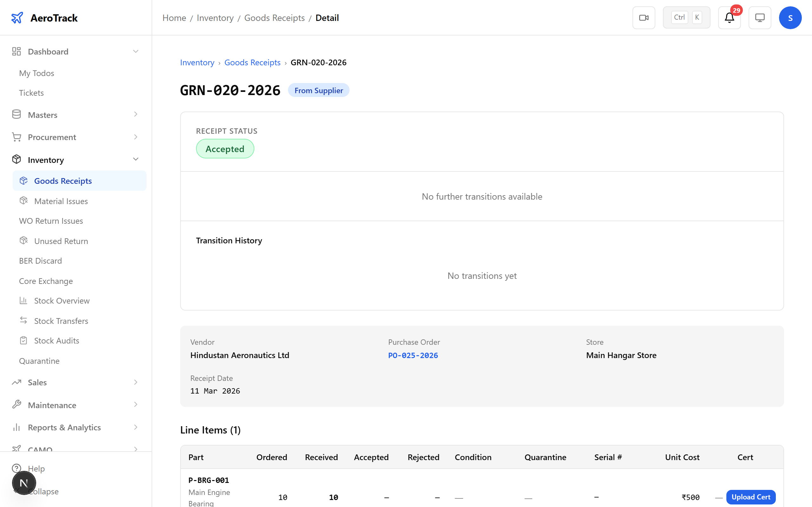Screen dimensions: 812x507
Task: Click the Stock Transfers arrows icon
Action: coord(23,321)
